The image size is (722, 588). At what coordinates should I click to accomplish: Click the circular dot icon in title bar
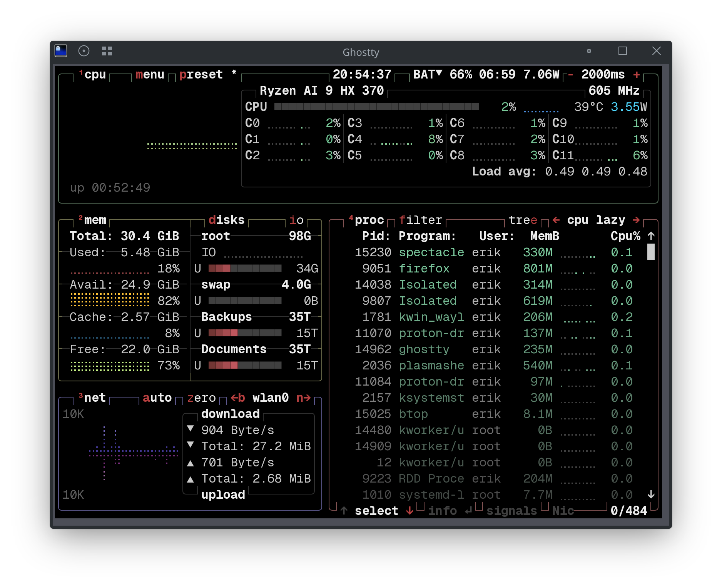point(84,51)
